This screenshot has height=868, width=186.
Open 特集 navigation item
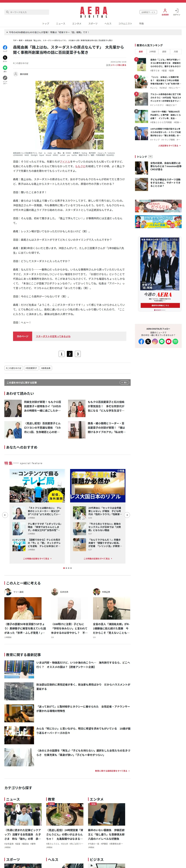(x=141, y=24)
